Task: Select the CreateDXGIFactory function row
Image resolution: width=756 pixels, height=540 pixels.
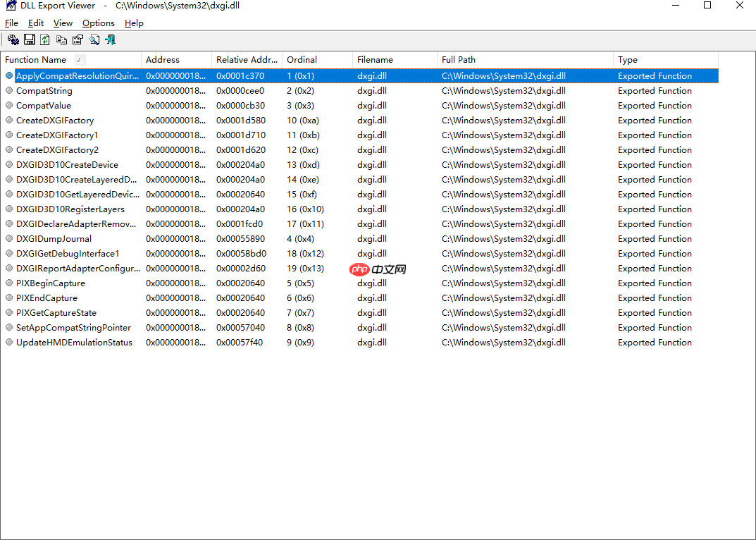Action: (x=359, y=121)
